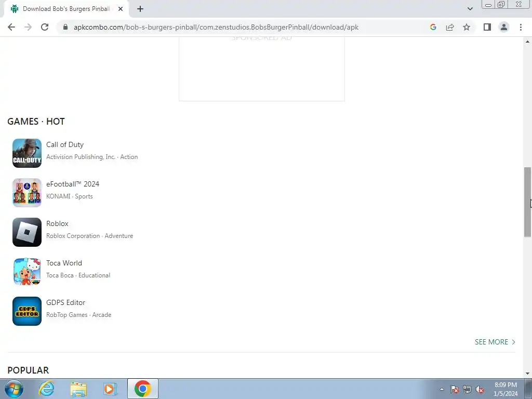The image size is (532, 399).
Task: Expand the tab search dropdown
Action: [x=470, y=9]
